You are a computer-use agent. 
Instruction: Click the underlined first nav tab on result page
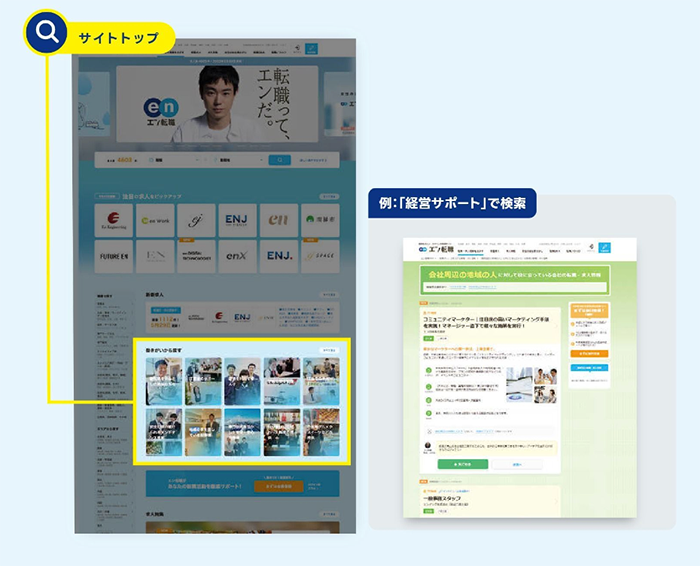(471, 252)
